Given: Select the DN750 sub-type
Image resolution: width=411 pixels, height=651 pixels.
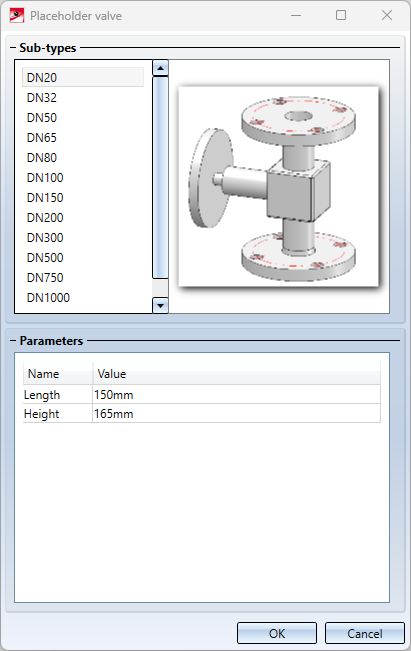Looking at the screenshot, I should point(83,277).
